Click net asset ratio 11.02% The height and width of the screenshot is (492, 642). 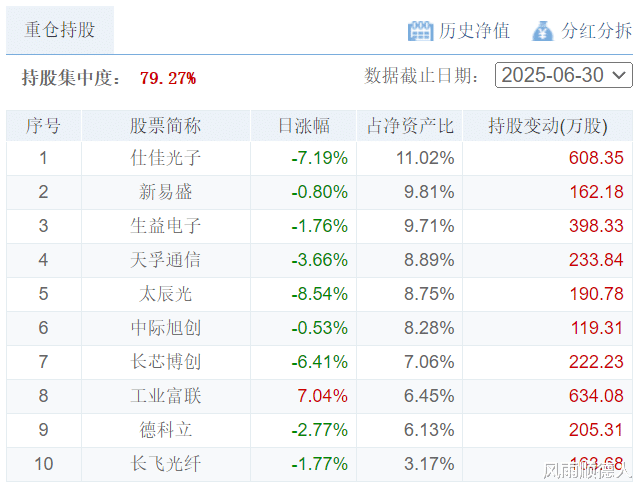425,158
